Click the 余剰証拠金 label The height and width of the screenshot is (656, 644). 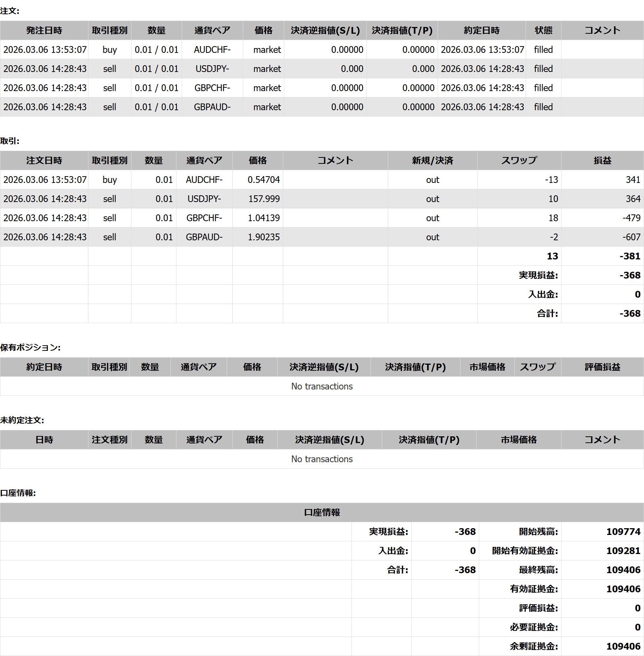(x=533, y=646)
